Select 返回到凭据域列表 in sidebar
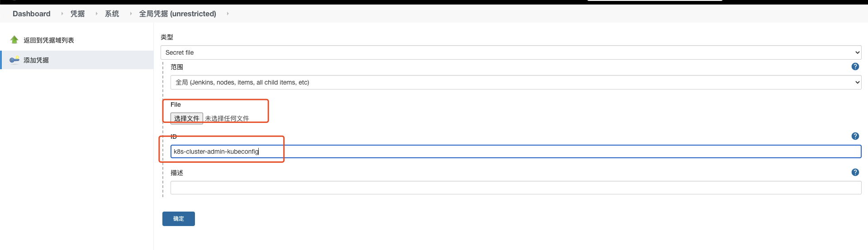Screen dimensions: 868x250 click(49, 40)
